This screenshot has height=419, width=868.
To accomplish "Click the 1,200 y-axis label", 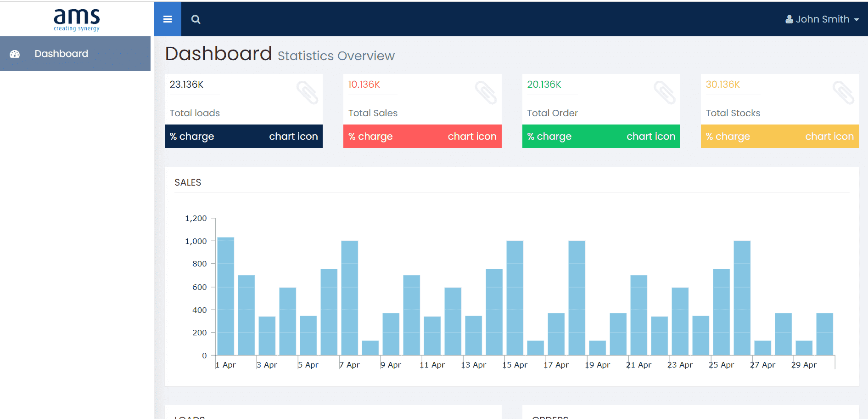I will click(x=196, y=218).
